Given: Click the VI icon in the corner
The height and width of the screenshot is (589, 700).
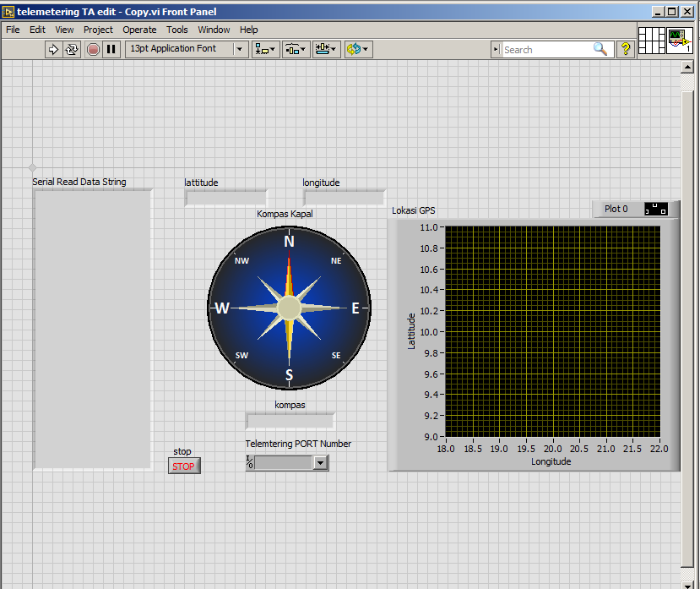Looking at the screenshot, I should click(x=679, y=41).
